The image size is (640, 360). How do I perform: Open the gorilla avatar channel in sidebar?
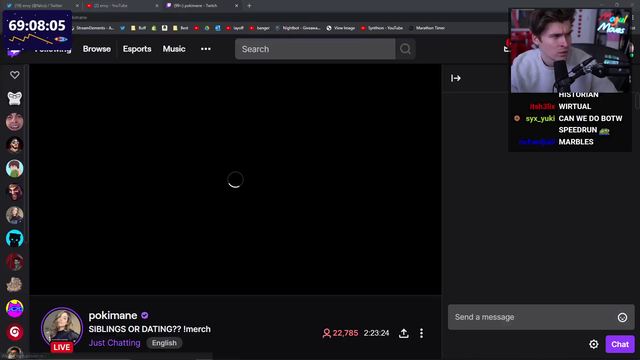coord(15,98)
